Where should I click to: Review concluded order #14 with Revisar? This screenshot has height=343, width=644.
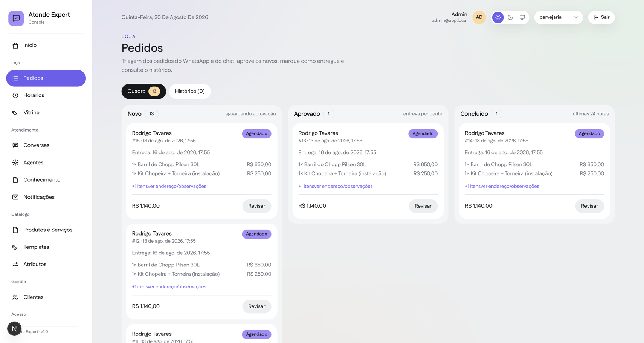coord(589,206)
